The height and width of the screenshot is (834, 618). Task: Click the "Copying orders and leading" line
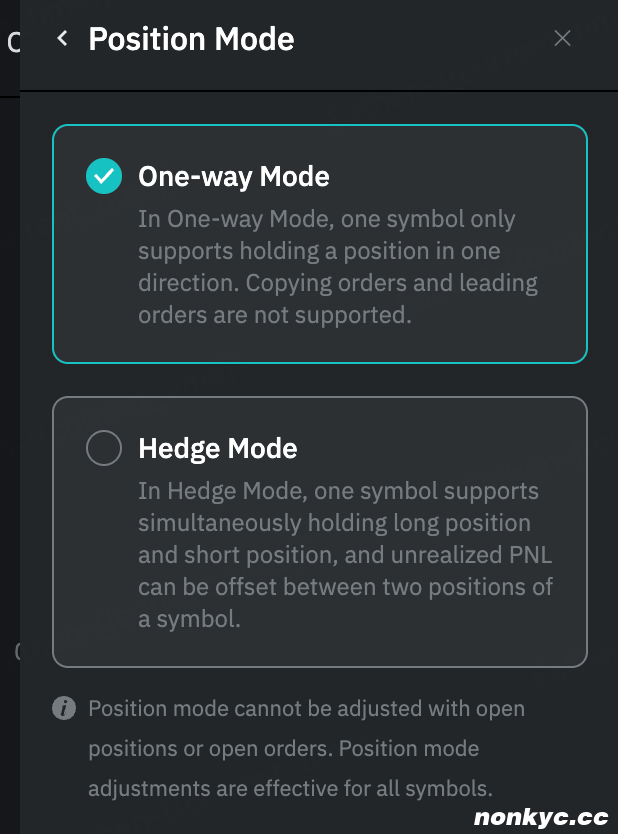pyautogui.click(x=337, y=283)
